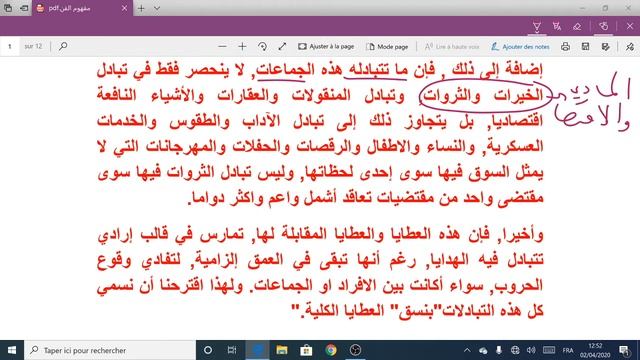The height and width of the screenshot is (360, 640).
Task: Click the microphone tray icon
Action: coord(499,350)
